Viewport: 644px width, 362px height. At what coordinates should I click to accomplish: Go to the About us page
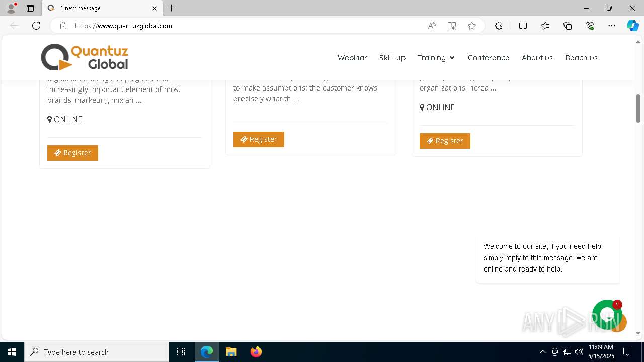tap(537, 58)
